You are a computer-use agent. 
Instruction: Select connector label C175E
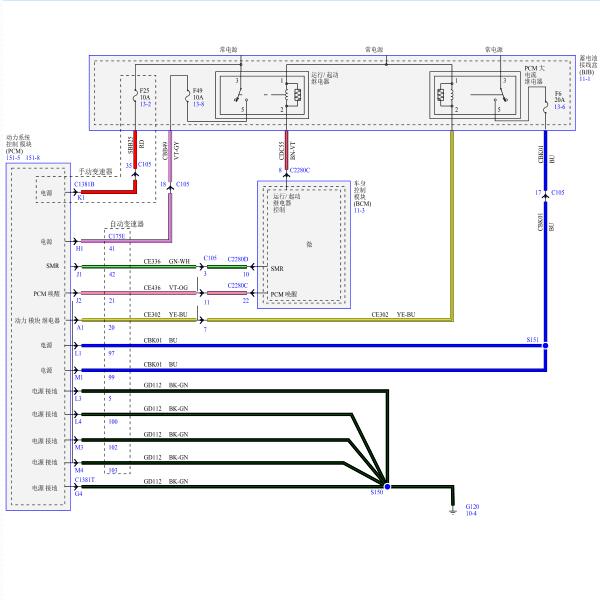[117, 236]
